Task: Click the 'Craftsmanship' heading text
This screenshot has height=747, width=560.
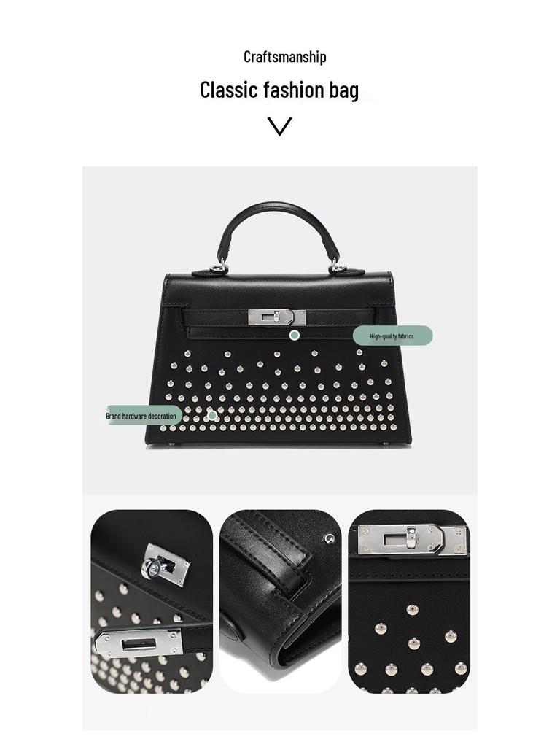Action: [x=285, y=57]
